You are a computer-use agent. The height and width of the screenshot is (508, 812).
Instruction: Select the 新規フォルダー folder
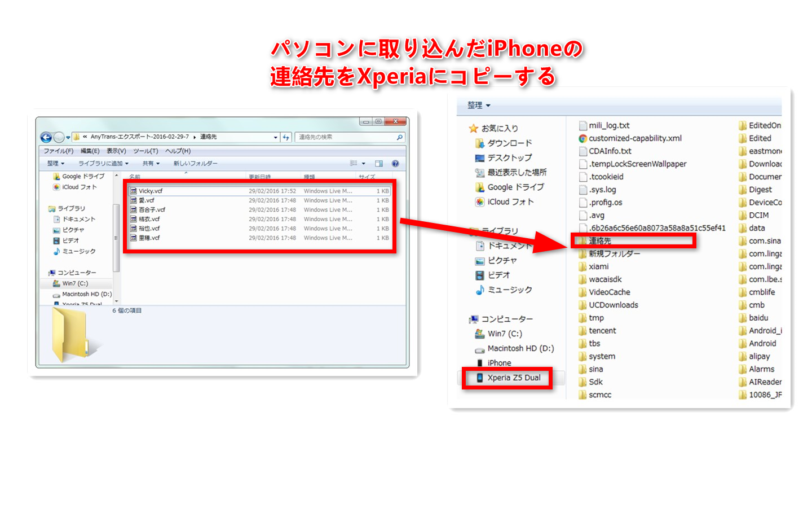[x=610, y=254]
